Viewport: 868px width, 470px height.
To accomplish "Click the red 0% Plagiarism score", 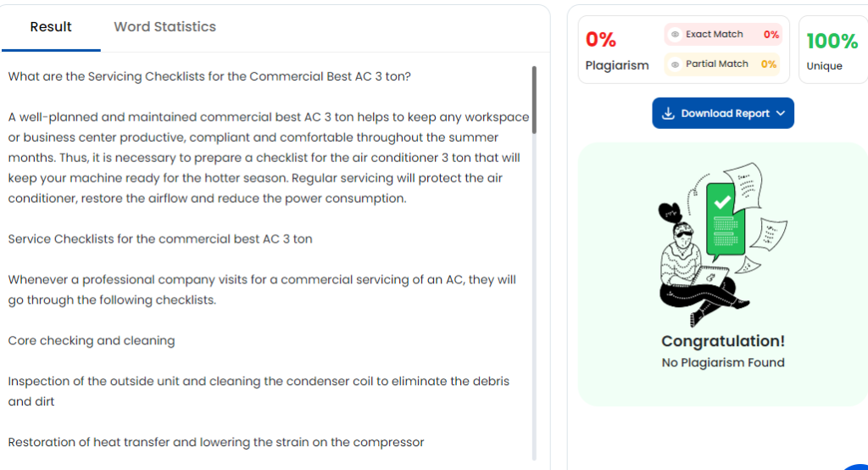I will [x=601, y=40].
